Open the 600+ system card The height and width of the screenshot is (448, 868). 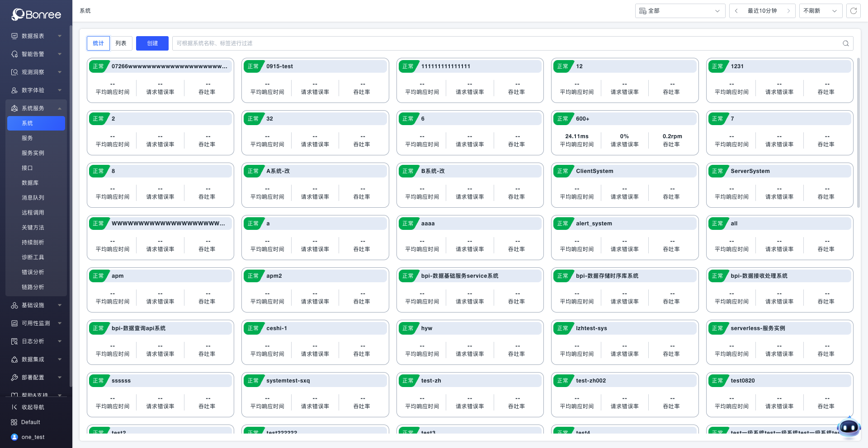(624, 133)
